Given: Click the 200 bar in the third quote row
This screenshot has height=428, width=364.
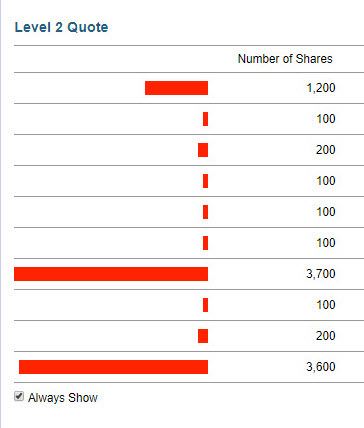Looking at the screenshot, I should pos(203,150).
